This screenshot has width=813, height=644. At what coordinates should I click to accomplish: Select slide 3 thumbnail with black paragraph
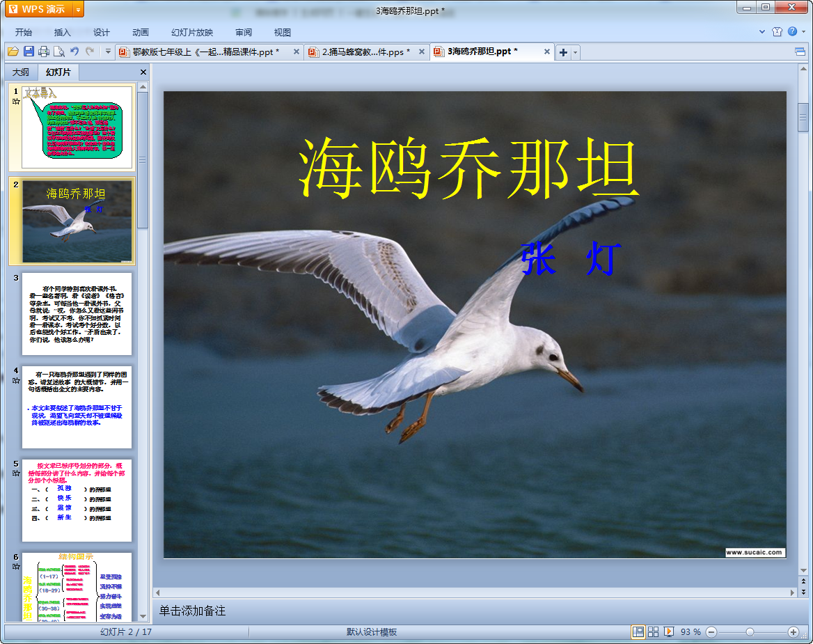77,314
